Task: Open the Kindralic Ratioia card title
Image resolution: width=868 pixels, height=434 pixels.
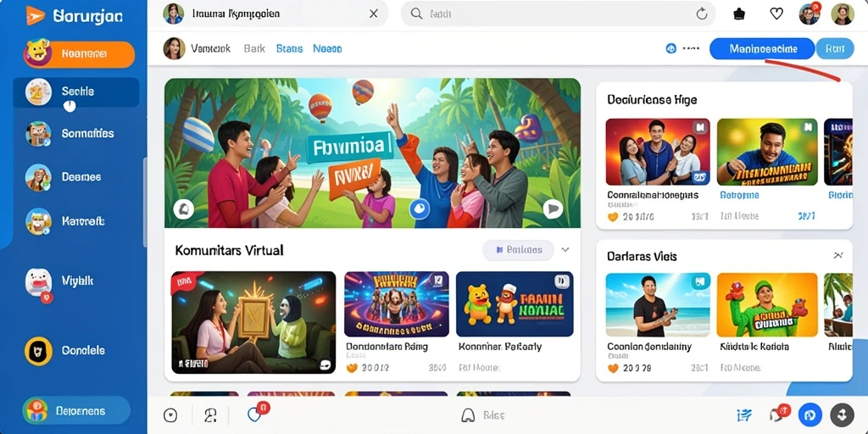Action: click(x=754, y=347)
